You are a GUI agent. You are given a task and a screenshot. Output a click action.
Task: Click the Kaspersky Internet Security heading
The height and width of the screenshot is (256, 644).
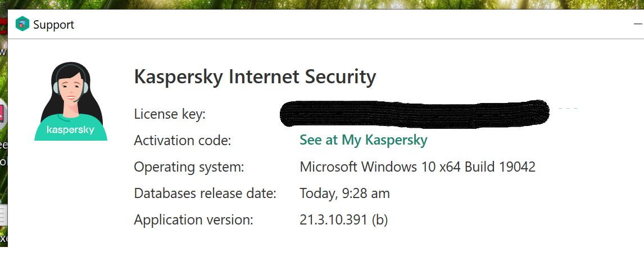tap(255, 77)
